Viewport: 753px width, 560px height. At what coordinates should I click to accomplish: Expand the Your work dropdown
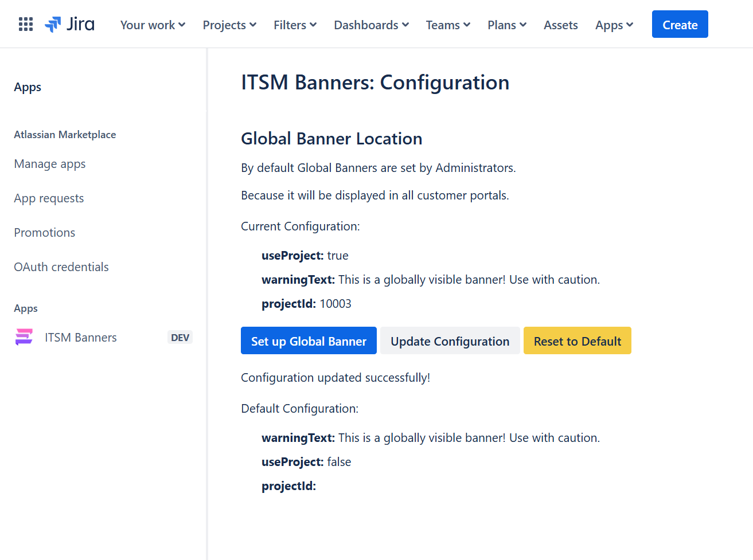153,25
